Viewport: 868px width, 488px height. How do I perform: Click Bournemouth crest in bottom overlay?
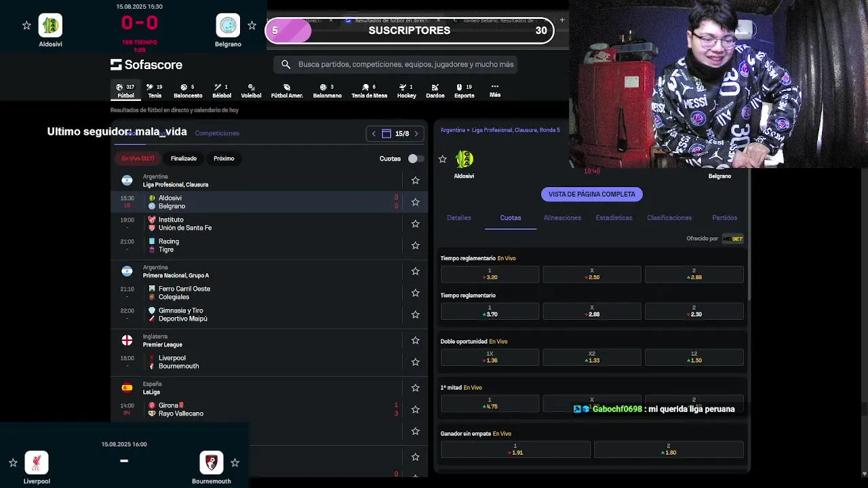[212, 462]
